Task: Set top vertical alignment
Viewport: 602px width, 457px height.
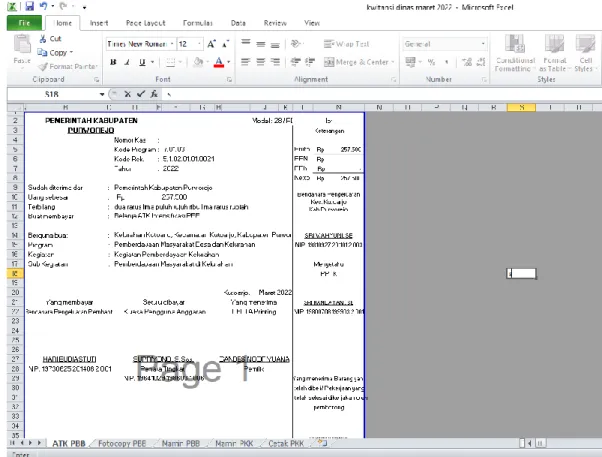Action: [x=246, y=44]
